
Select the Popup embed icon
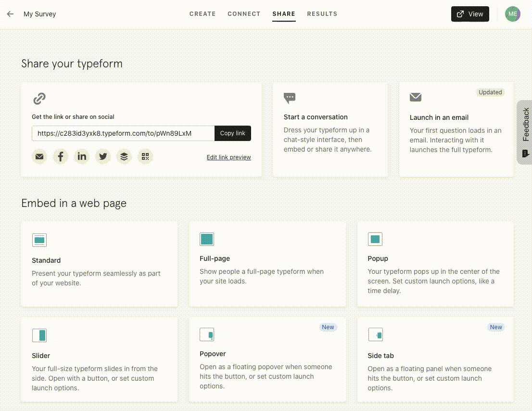(375, 239)
